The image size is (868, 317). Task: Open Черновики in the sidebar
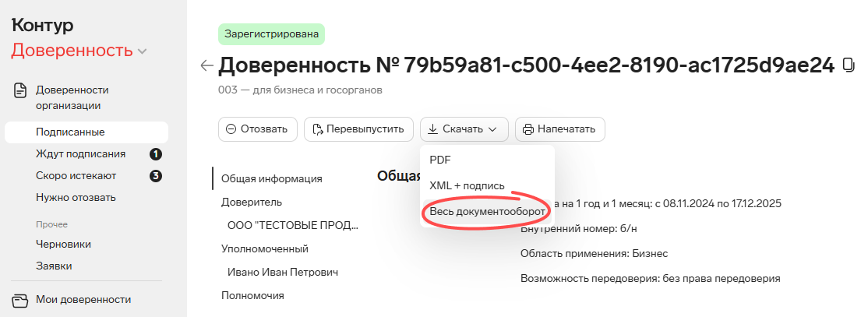63,245
